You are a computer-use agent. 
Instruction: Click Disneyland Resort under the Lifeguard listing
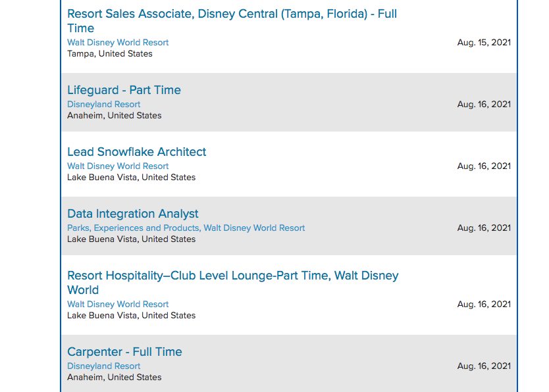pyautogui.click(x=103, y=105)
